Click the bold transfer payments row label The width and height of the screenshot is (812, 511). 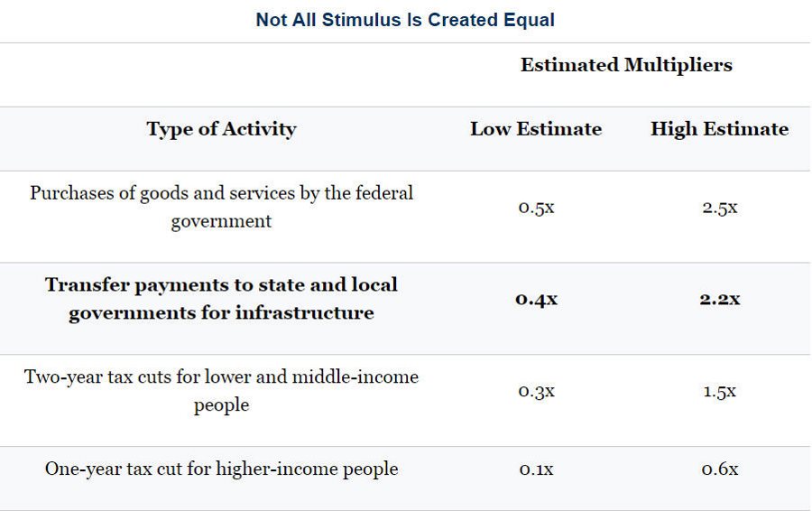coord(221,299)
